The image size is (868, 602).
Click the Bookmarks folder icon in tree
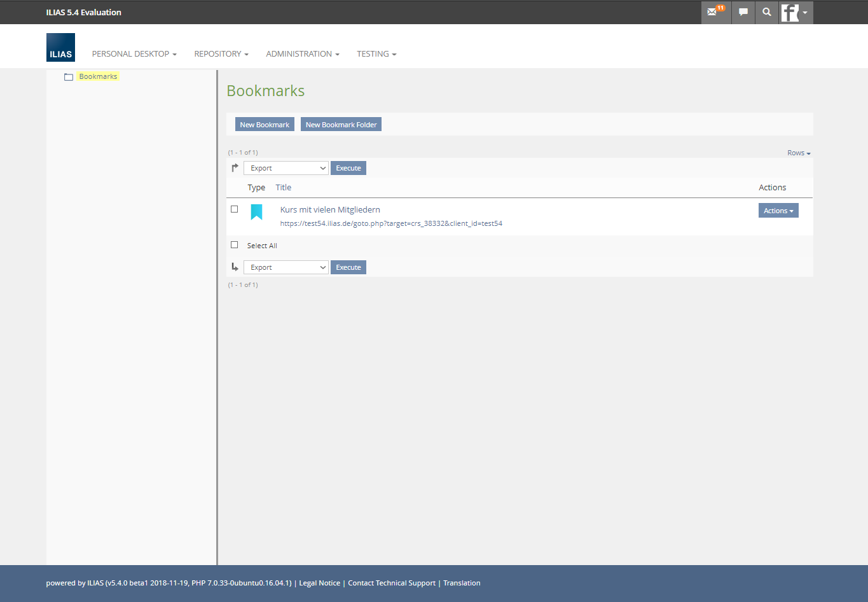pos(69,77)
